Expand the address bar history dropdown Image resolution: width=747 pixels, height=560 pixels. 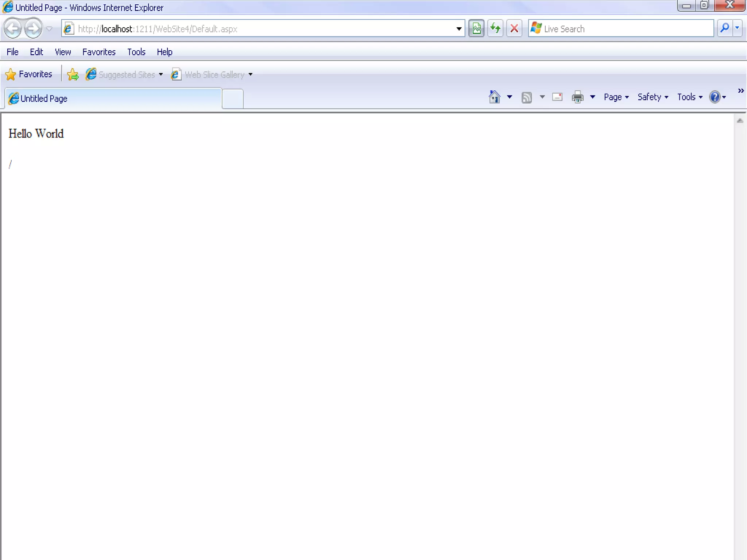point(459,29)
